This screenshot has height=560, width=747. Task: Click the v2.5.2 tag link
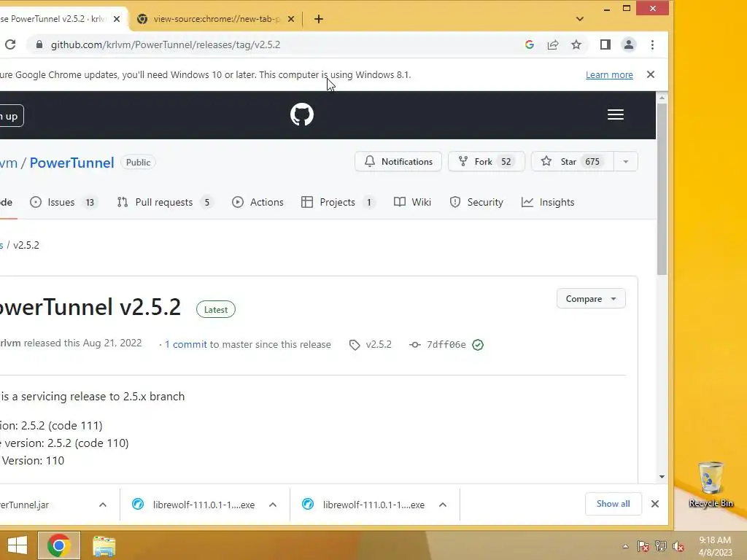coord(371,345)
